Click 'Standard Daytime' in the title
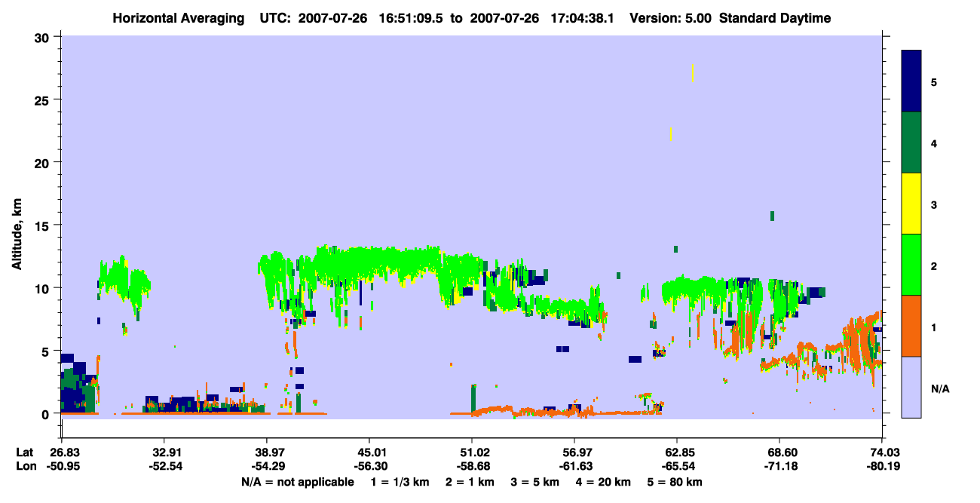The height and width of the screenshot is (503, 980). click(x=774, y=18)
